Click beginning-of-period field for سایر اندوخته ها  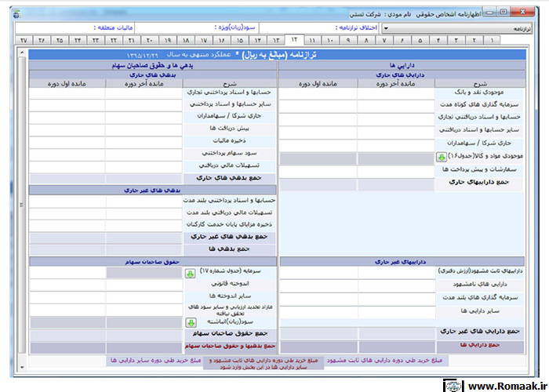pyautogui.click(x=67, y=297)
